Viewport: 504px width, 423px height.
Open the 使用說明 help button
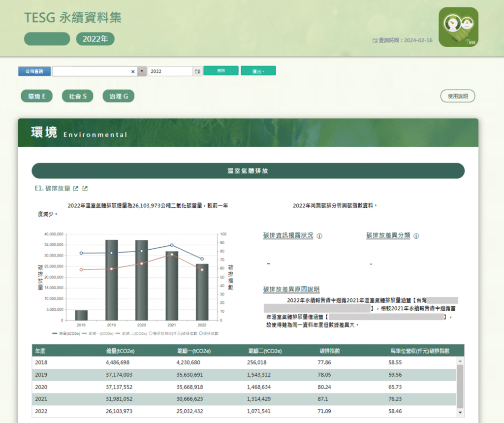point(458,96)
